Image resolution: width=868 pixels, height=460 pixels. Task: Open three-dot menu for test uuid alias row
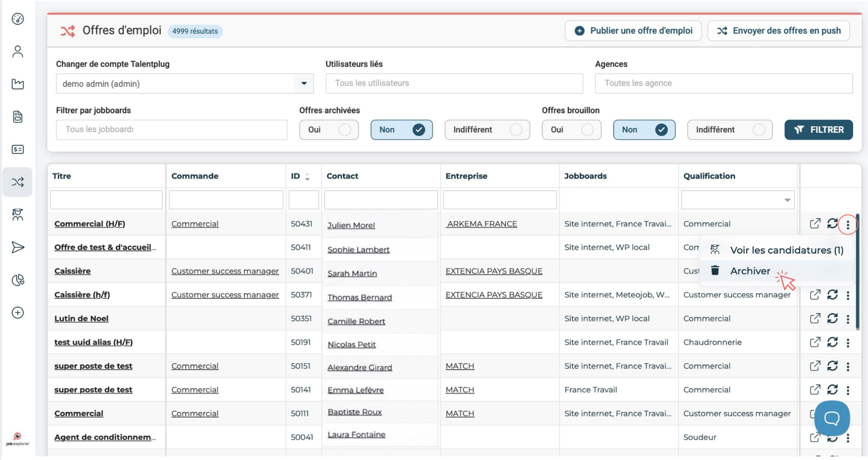[848, 343]
